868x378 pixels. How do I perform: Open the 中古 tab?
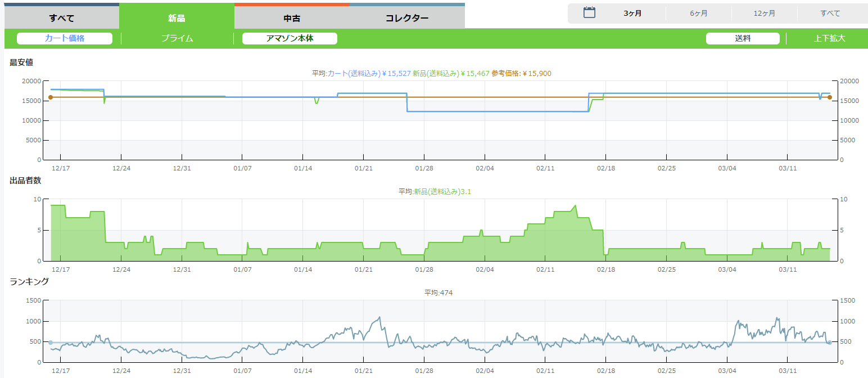tap(291, 18)
